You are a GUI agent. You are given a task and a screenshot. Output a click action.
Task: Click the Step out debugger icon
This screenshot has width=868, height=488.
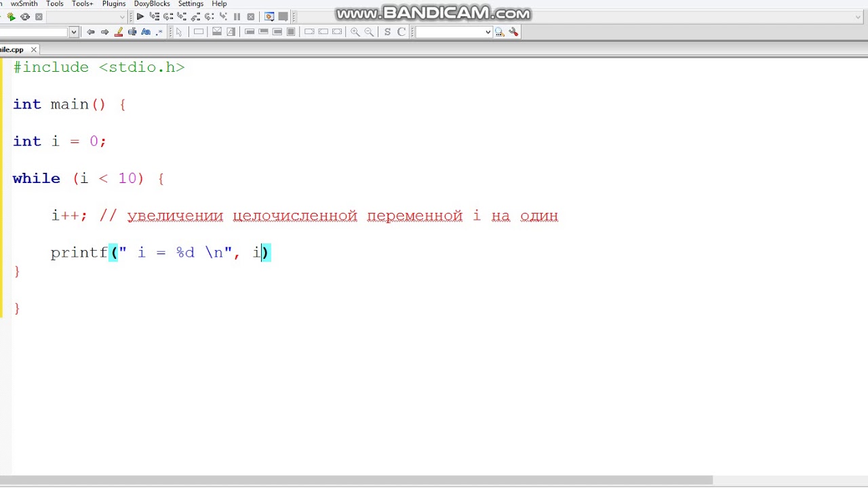click(195, 16)
